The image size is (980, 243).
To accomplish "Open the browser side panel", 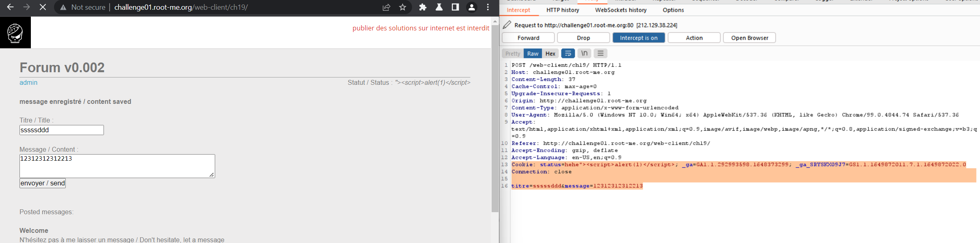I will coord(455,7).
